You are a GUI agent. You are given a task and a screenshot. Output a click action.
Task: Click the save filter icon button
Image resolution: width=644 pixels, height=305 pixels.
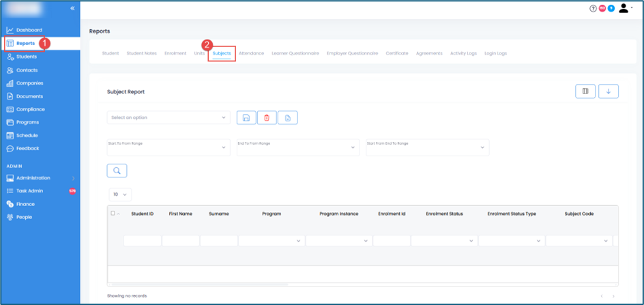coord(246,118)
